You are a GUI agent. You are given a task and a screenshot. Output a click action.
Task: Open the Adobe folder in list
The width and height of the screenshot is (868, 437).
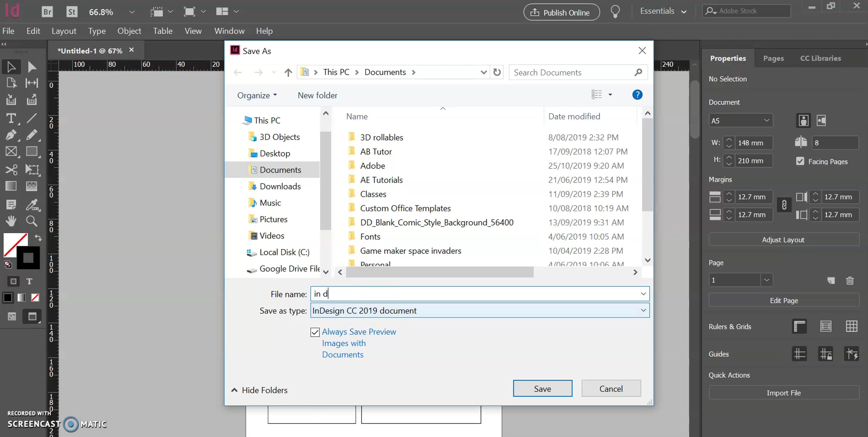pyautogui.click(x=373, y=166)
